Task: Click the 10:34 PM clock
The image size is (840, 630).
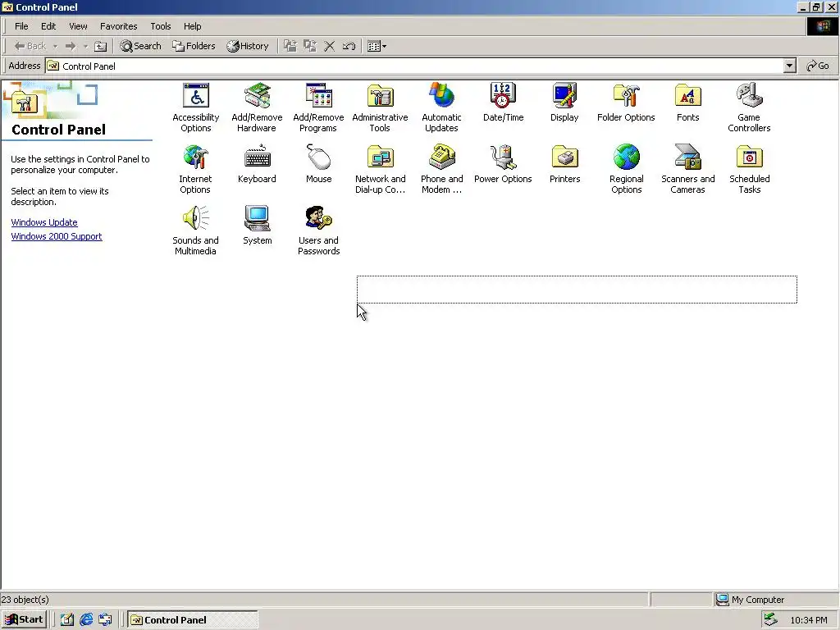Action: pos(808,620)
